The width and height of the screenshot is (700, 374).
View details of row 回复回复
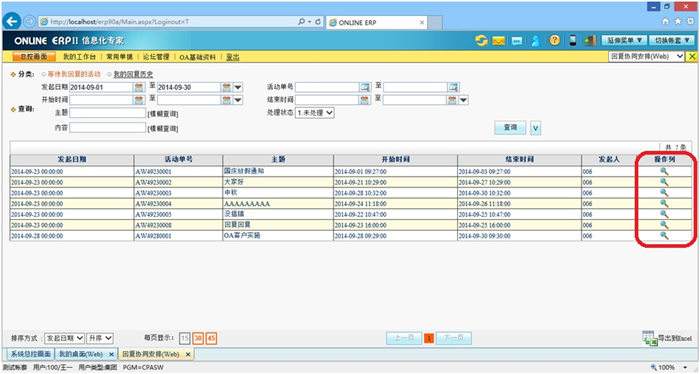[x=664, y=225]
